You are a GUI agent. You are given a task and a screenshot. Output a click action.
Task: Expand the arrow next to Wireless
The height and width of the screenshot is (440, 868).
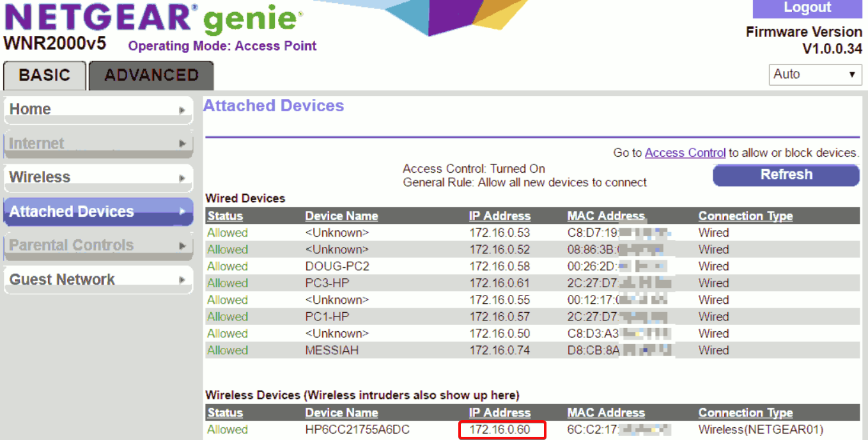[182, 178]
